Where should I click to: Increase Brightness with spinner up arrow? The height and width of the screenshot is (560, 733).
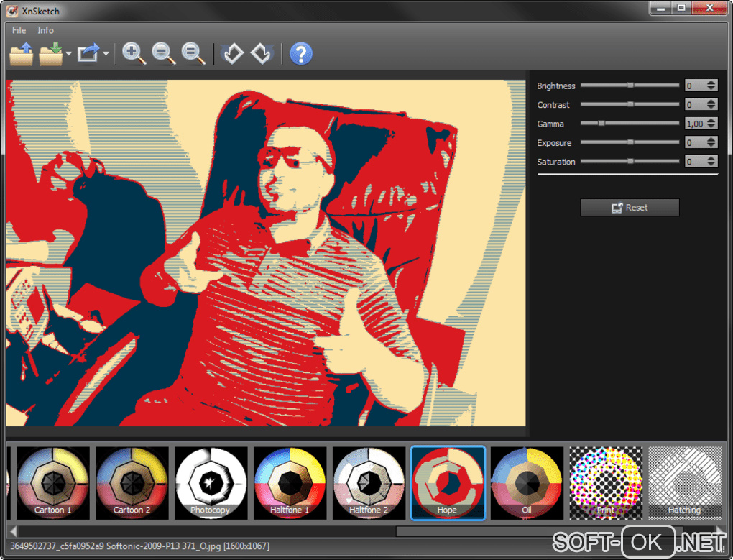pyautogui.click(x=711, y=82)
